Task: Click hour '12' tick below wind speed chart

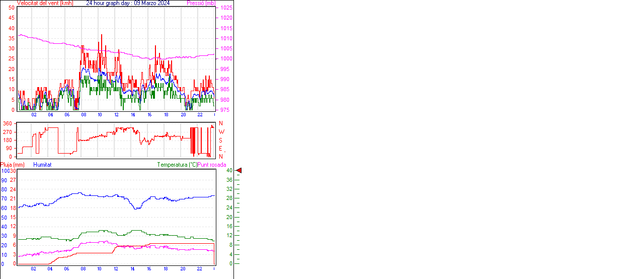Action: 117,115
